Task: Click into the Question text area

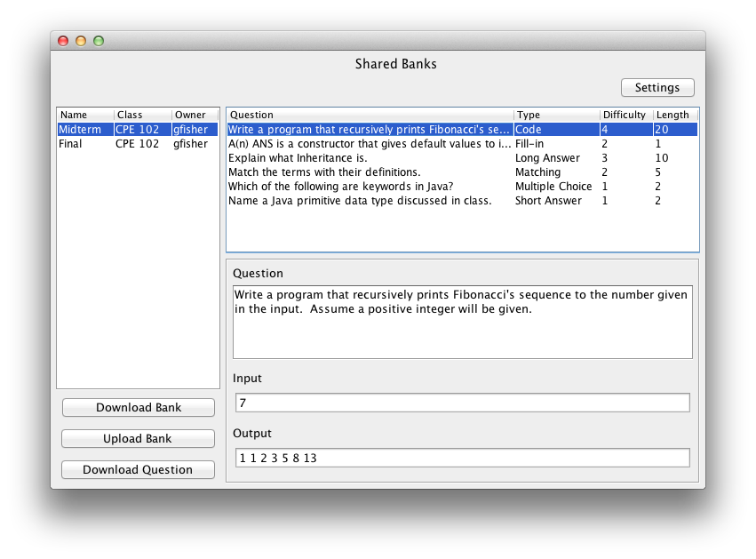Action: point(462,322)
